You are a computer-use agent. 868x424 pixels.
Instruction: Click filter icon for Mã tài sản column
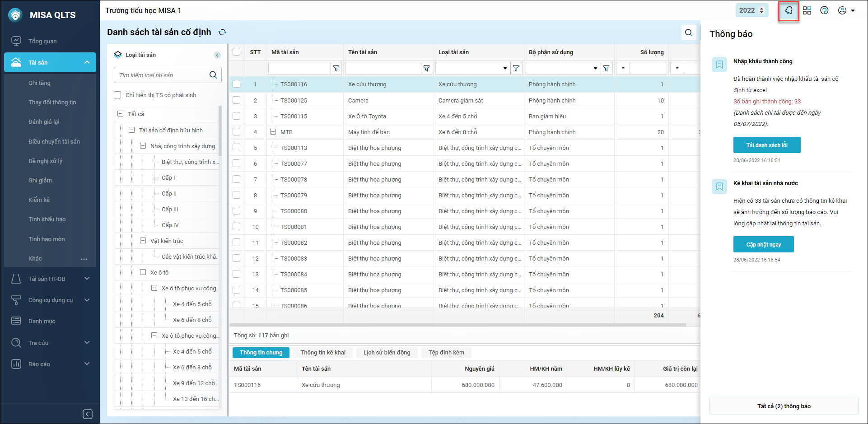point(336,69)
